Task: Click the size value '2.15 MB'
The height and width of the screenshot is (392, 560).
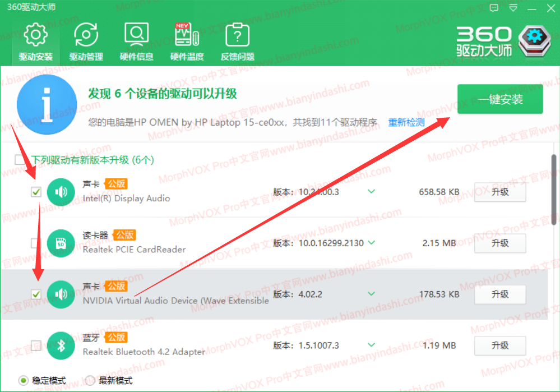Action: [x=439, y=243]
